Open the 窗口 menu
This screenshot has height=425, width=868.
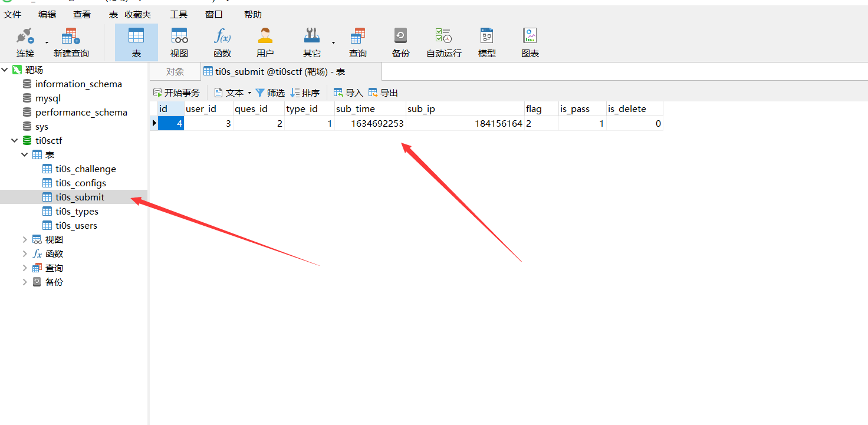point(214,14)
